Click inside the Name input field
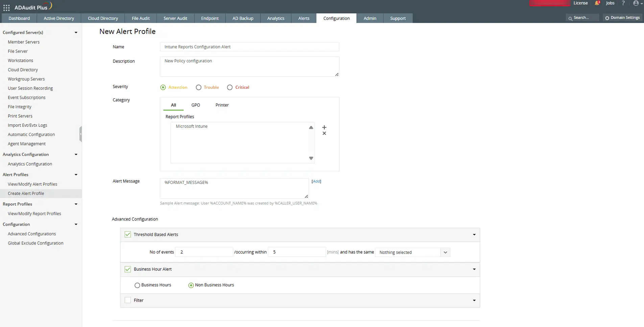Screen dimensions: 644x327 249,47
